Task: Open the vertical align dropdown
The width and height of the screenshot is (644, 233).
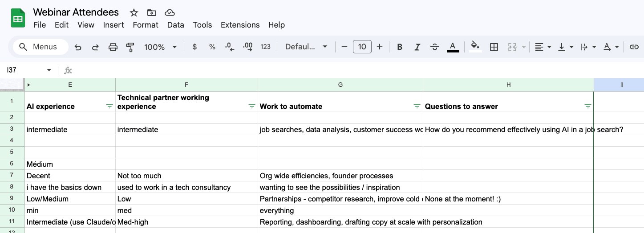Action: pyautogui.click(x=566, y=47)
